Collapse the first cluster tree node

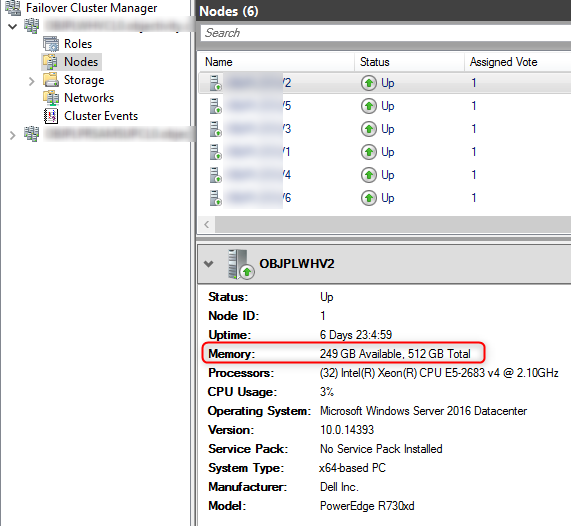point(12,26)
